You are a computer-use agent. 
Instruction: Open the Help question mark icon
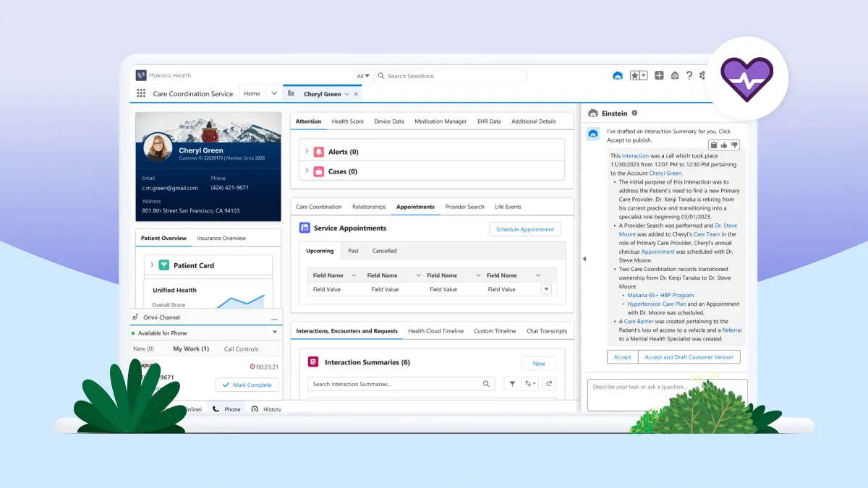[689, 75]
